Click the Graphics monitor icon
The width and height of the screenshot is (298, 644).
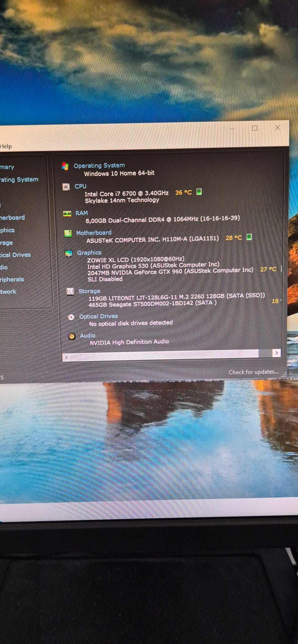69,253
